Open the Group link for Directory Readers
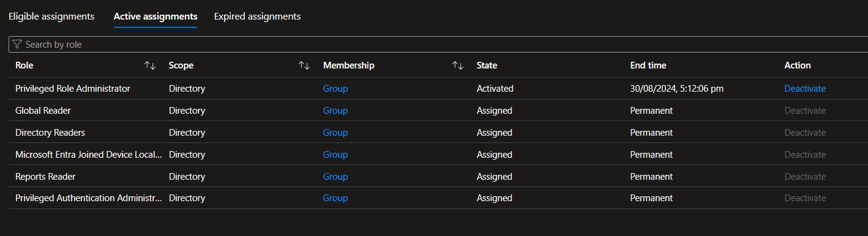The width and height of the screenshot is (868, 236). coord(335,133)
